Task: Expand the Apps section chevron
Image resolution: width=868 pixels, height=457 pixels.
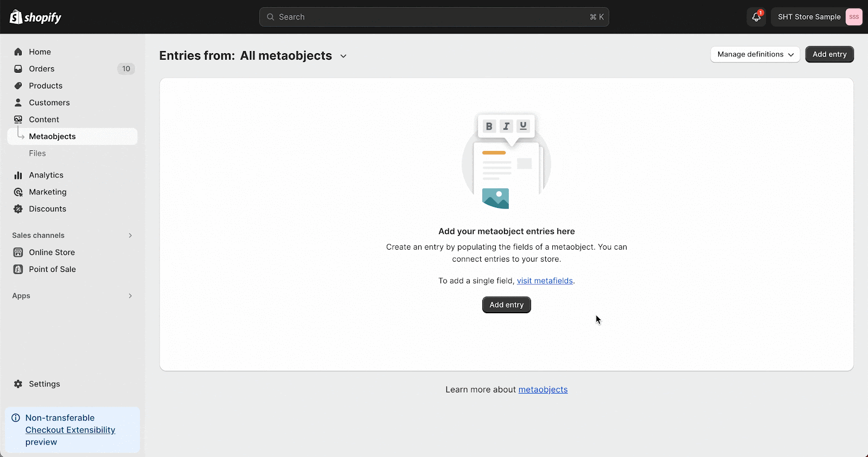Action: 130,296
